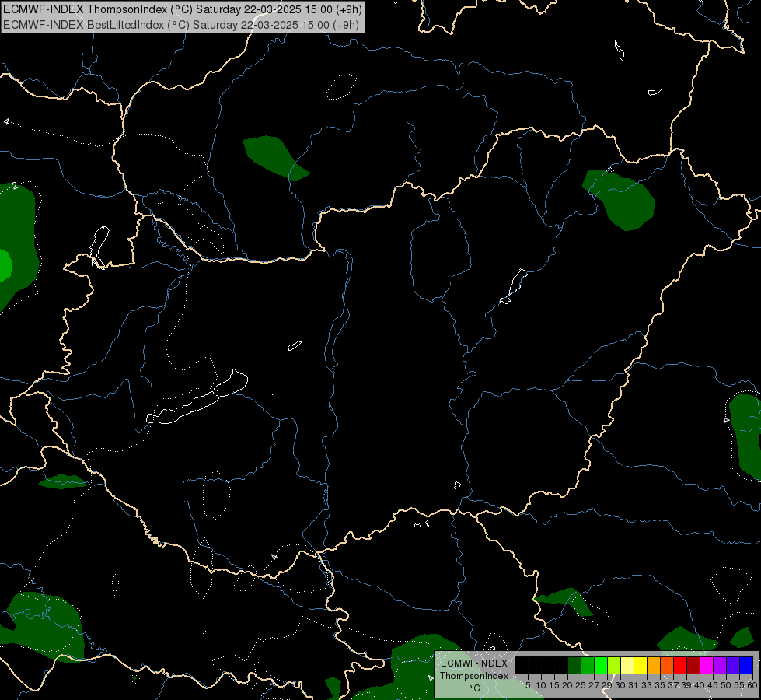Click the ThompsonIndex title line at top
This screenshot has height=700, width=761.
(183, 9)
